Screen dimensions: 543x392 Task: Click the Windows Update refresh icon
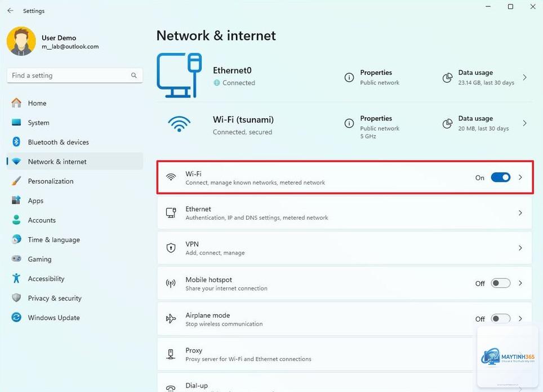(16, 317)
